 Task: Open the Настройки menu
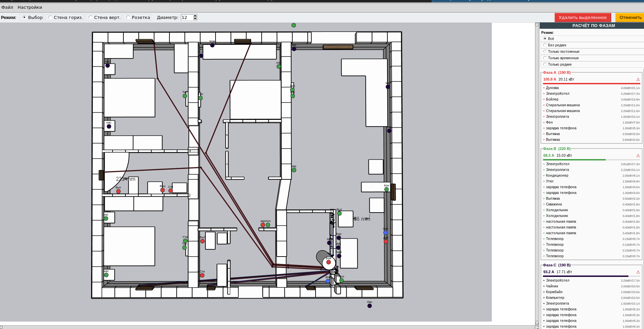30,7
